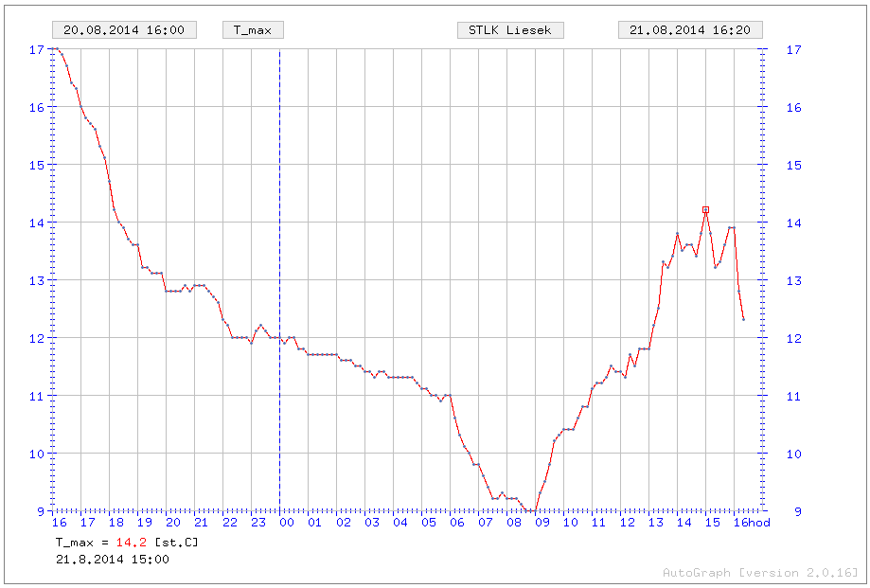
Task: Click the AutoGraph version 2.0.16 watermark
Action: point(760,573)
